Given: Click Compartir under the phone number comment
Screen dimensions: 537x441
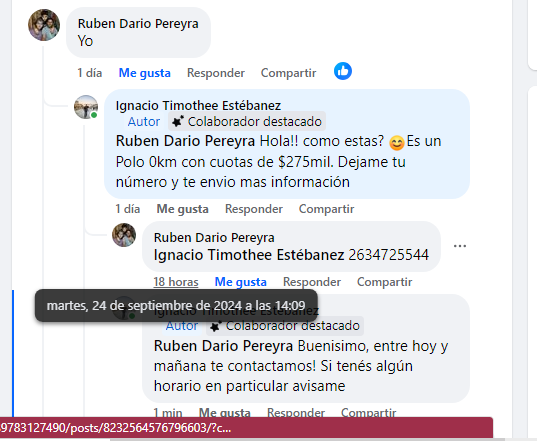Looking at the screenshot, I should [384, 282].
